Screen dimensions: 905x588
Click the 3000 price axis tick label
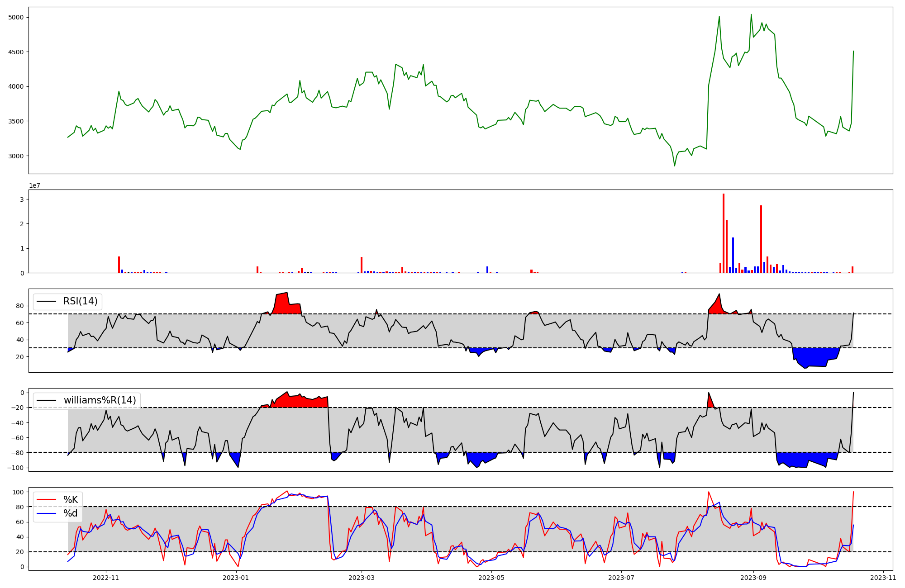[x=16, y=156]
